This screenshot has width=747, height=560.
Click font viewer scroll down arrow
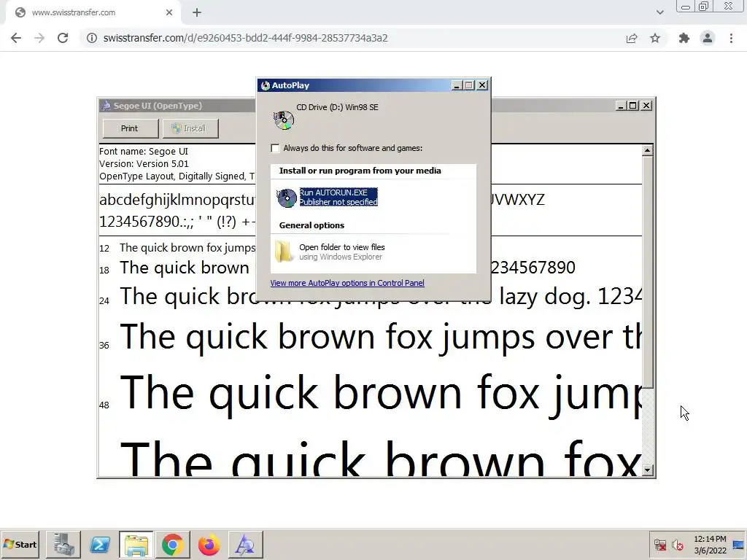click(x=647, y=470)
